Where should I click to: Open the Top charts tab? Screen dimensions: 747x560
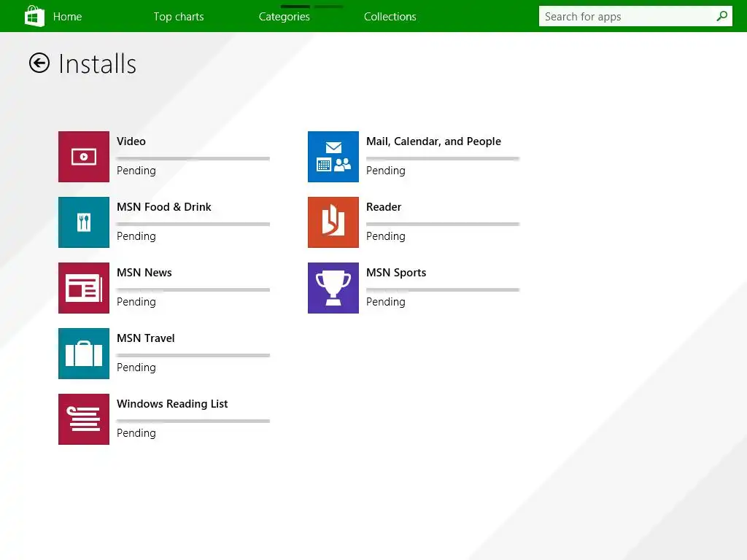179,17
